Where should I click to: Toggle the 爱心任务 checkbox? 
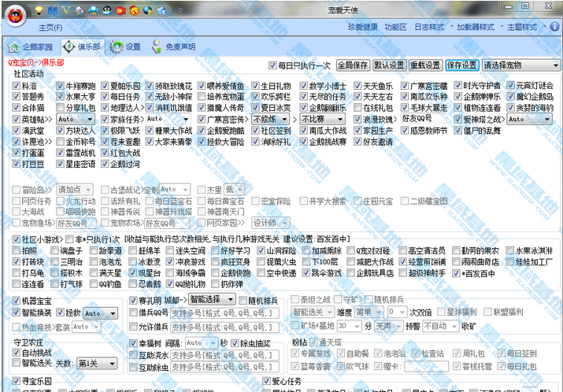pyautogui.click(x=266, y=381)
